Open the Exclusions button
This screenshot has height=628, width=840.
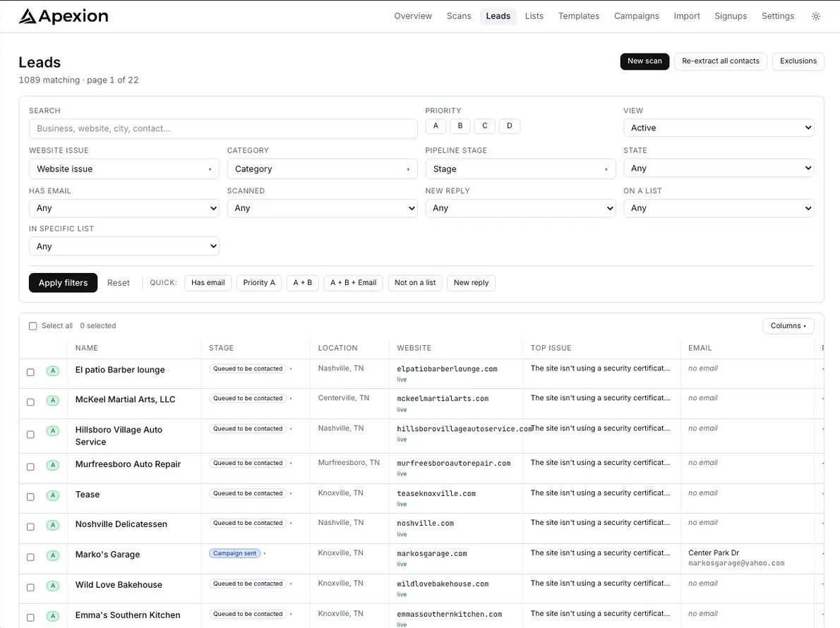pos(798,61)
